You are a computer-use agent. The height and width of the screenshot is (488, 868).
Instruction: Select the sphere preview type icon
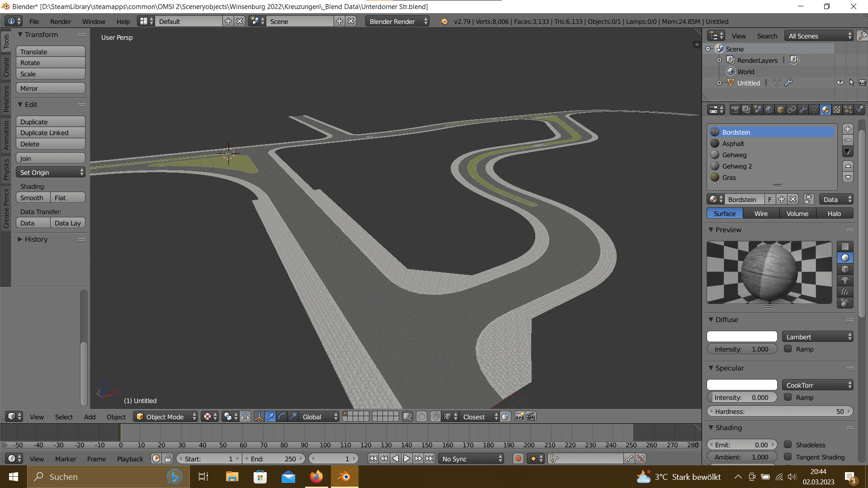click(845, 258)
